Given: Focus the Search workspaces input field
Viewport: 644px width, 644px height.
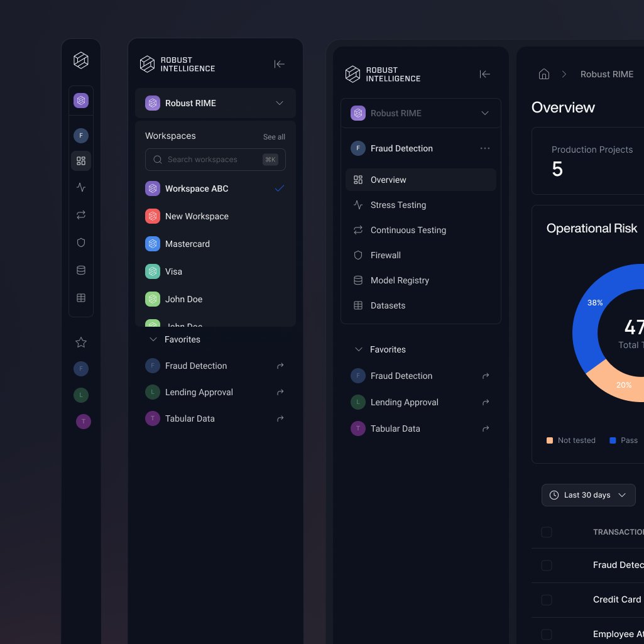Looking at the screenshot, I should pos(216,160).
